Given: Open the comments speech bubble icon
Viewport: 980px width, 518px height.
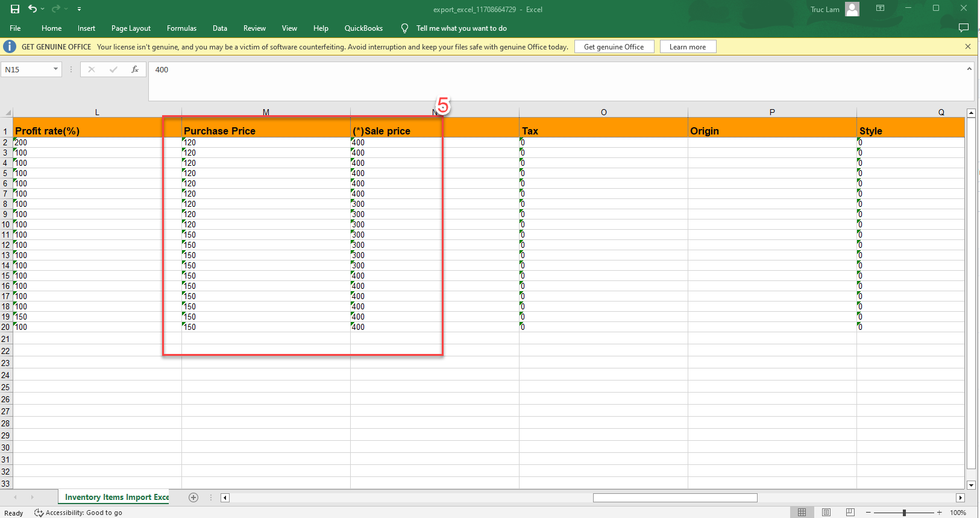Looking at the screenshot, I should pos(963,28).
